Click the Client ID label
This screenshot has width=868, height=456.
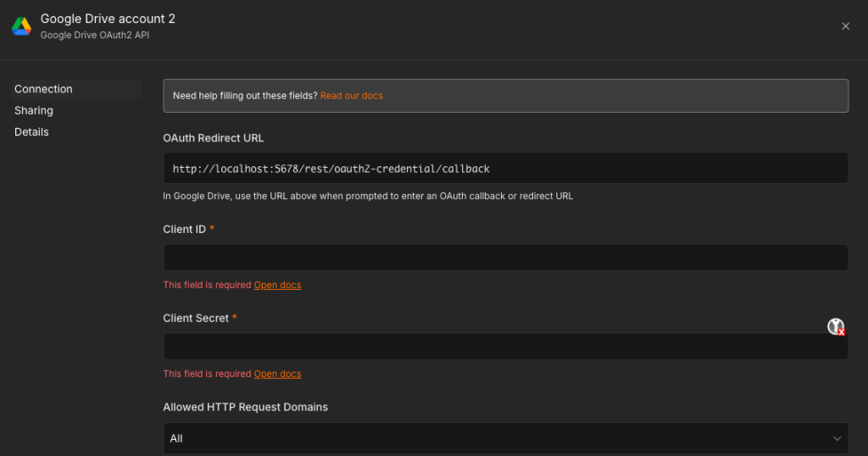click(x=184, y=229)
